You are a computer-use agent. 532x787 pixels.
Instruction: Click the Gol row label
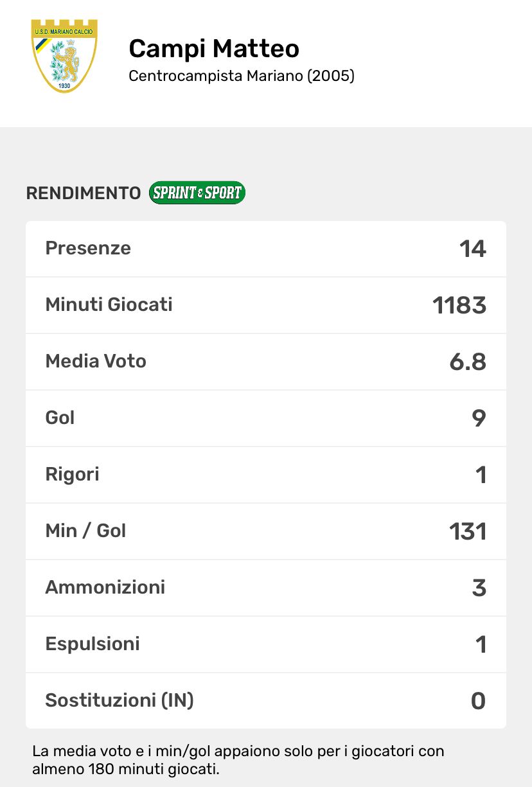pos(60,418)
